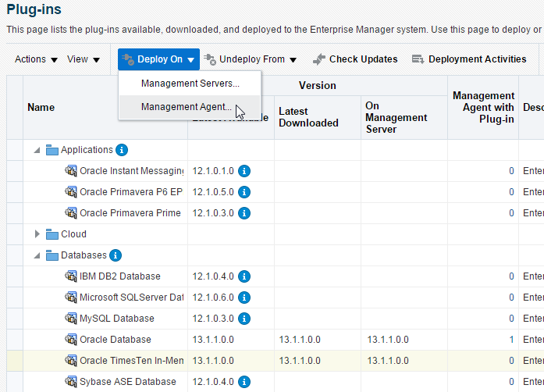Click agent count 1 for Oracle Database
Image resolution: width=544 pixels, height=392 pixels.
coord(511,340)
